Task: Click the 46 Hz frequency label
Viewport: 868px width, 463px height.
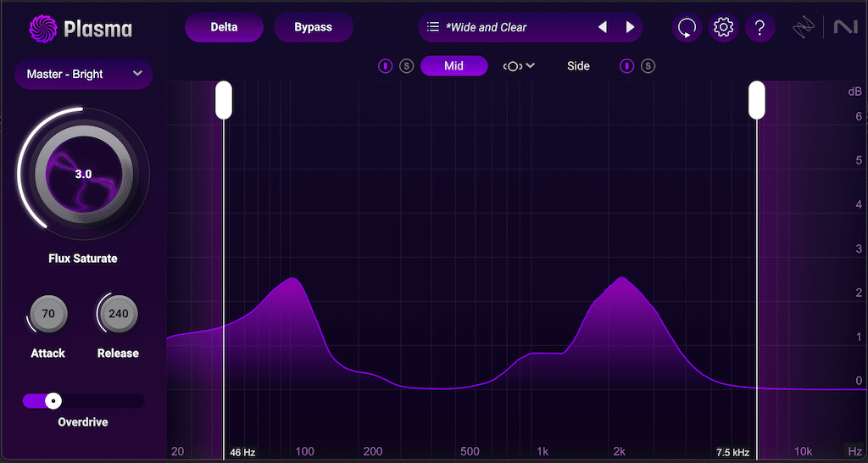Action: [242, 453]
